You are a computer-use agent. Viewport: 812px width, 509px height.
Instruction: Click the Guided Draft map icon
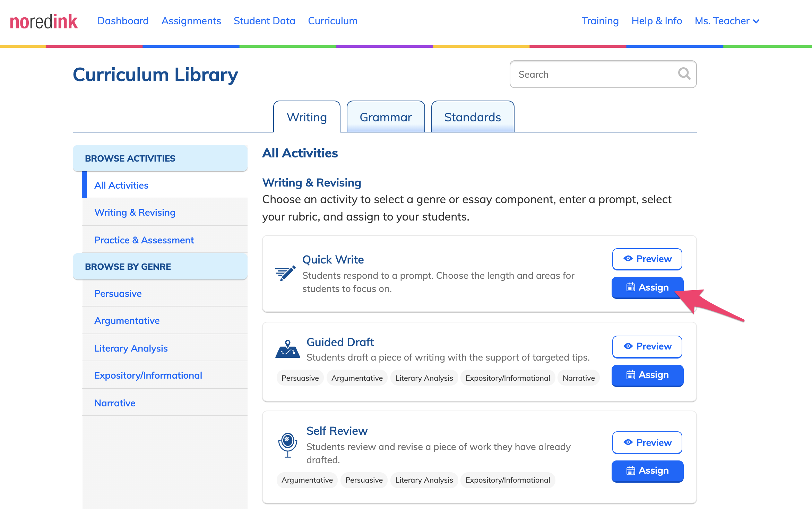pos(287,349)
